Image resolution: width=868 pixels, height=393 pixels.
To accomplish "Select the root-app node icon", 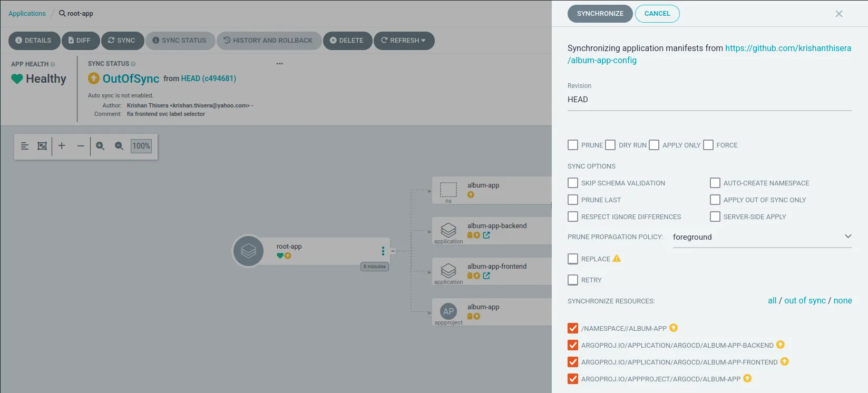I will pyautogui.click(x=248, y=251).
